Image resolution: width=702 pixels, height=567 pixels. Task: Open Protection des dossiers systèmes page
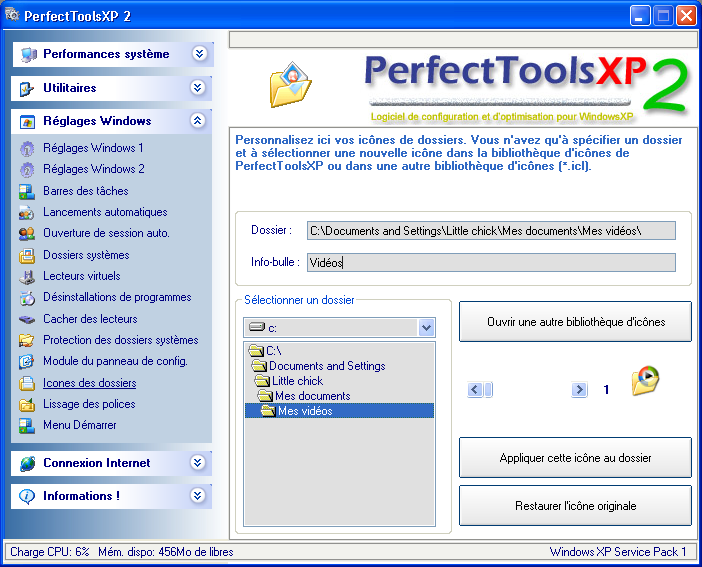(120, 340)
